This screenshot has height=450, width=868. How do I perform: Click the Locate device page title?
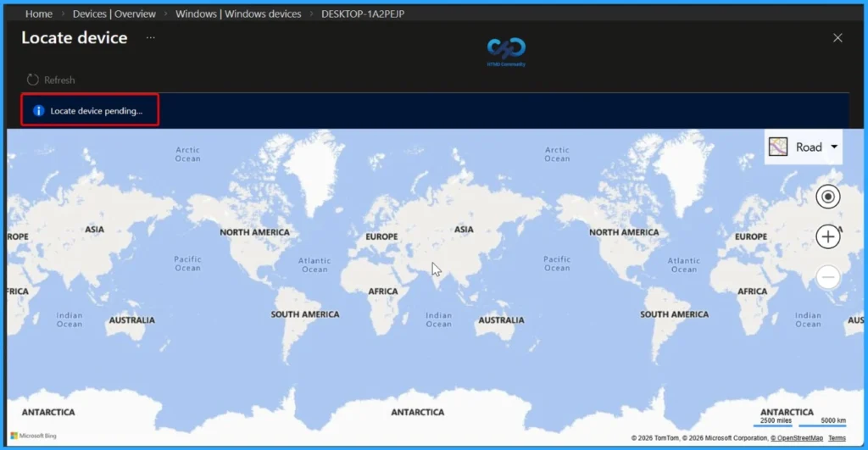click(x=75, y=37)
